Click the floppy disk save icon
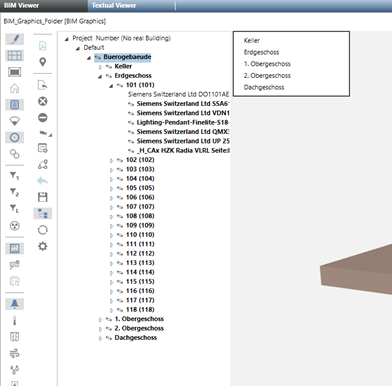Image resolution: width=392 pixels, height=386 pixels. click(43, 197)
